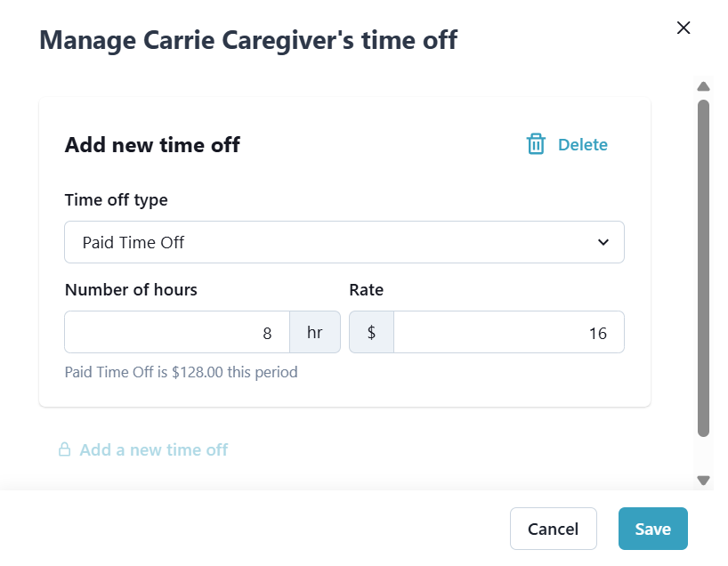Click the 'Rate' field label
The image size is (728, 566).
(x=366, y=289)
